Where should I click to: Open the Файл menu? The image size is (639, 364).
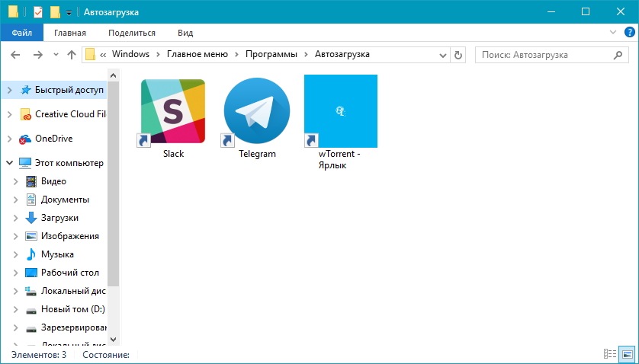[x=21, y=33]
